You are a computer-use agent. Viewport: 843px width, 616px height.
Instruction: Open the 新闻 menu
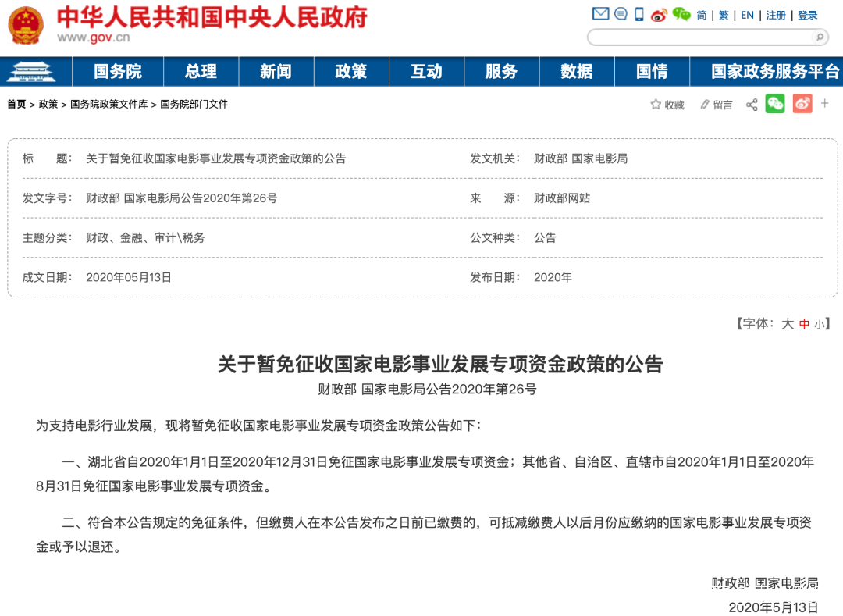[x=276, y=72]
